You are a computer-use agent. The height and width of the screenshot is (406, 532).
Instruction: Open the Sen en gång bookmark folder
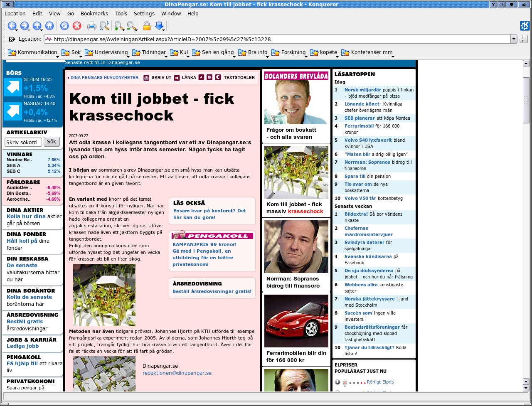click(x=214, y=52)
